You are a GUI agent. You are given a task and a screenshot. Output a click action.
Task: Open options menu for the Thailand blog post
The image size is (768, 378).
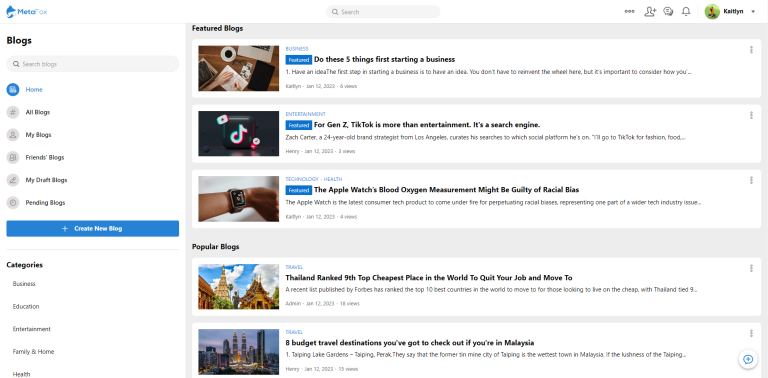(751, 268)
